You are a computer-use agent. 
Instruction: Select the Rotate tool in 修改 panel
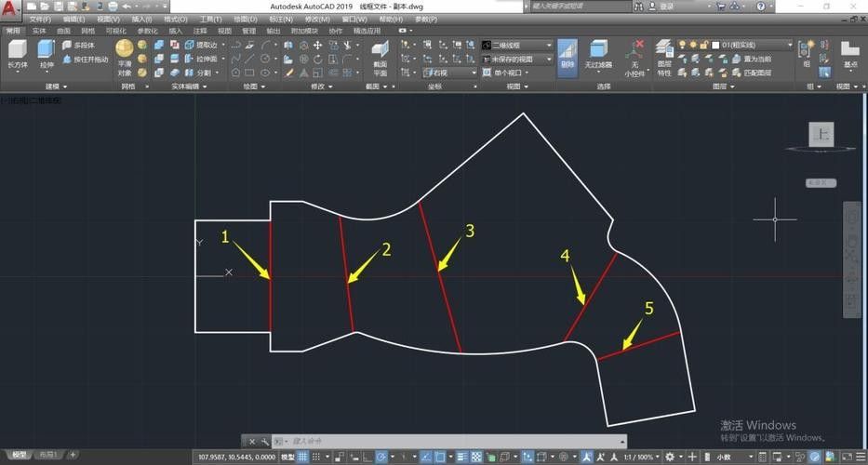[x=318, y=59]
